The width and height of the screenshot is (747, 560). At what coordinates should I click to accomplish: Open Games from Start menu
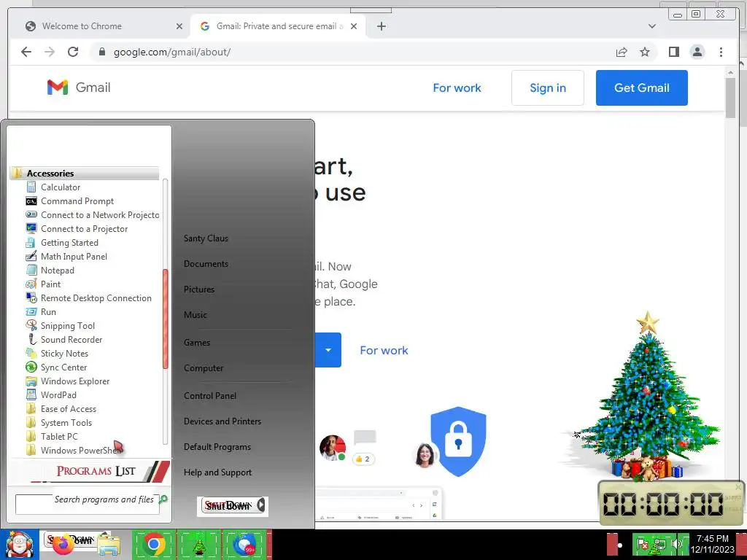[x=197, y=343]
